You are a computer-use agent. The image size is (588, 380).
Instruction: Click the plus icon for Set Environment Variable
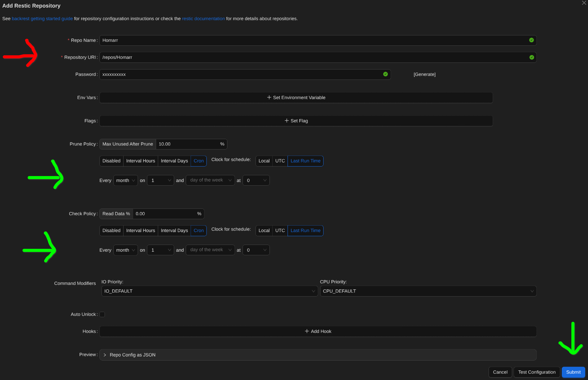click(x=269, y=98)
